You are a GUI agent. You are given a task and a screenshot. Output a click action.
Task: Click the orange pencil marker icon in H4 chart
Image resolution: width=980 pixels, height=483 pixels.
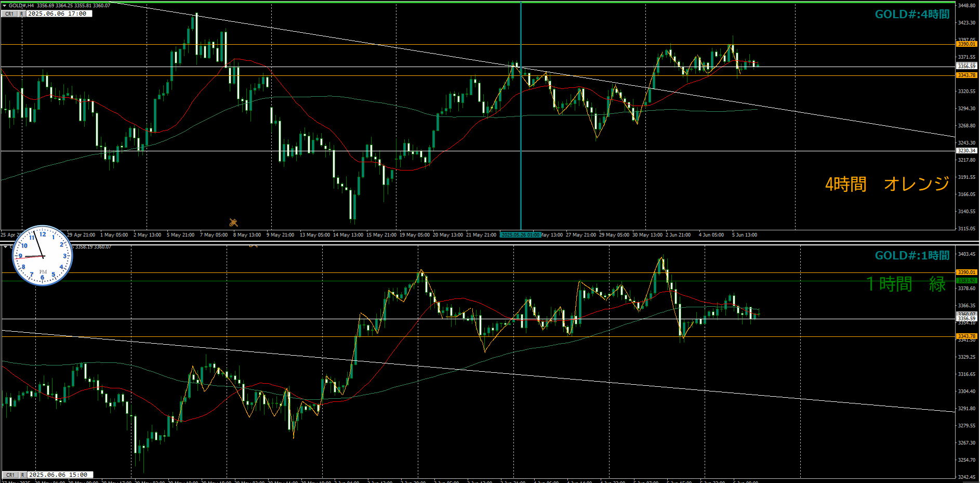(x=233, y=223)
